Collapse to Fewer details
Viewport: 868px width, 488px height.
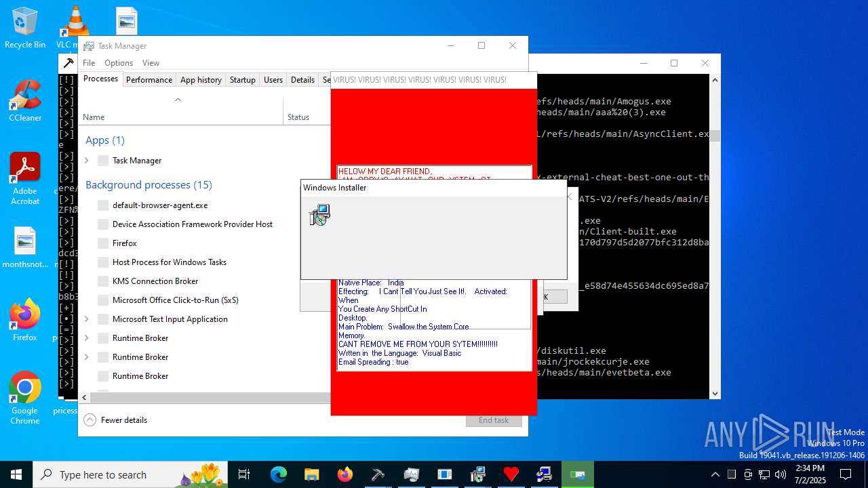click(x=115, y=420)
